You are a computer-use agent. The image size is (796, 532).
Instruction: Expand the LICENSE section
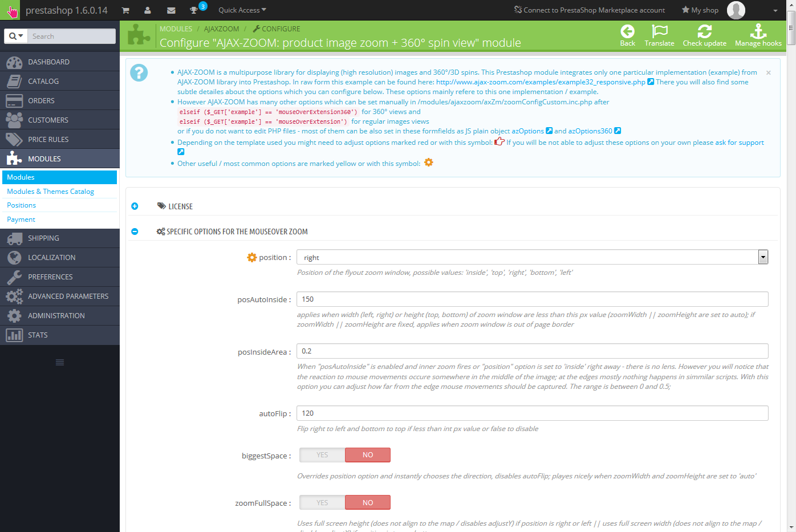pos(135,206)
